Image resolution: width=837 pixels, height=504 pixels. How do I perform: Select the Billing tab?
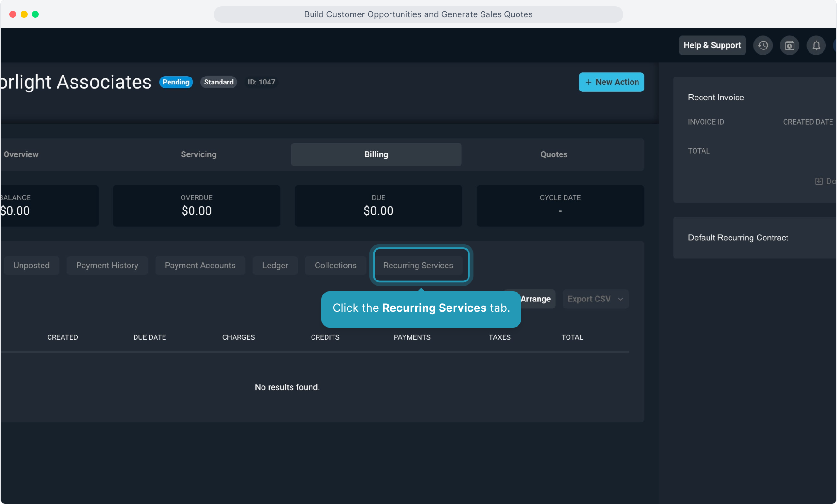pos(376,154)
